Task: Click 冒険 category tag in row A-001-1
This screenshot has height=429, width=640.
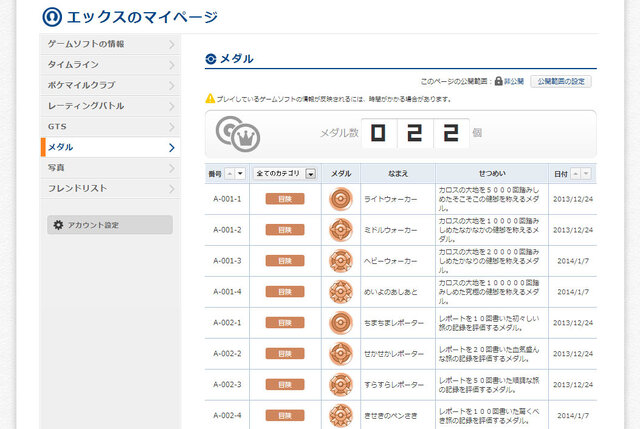Action: [285, 199]
